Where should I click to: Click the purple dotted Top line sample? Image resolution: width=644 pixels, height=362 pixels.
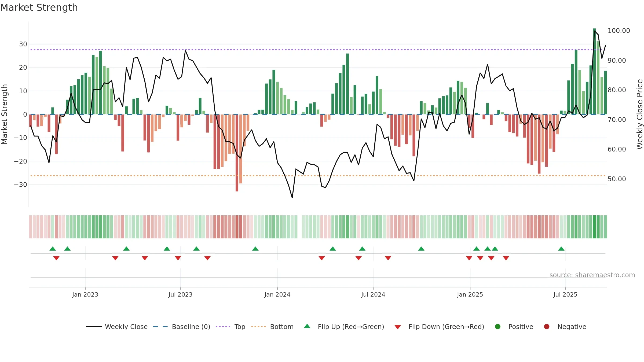[223, 327]
